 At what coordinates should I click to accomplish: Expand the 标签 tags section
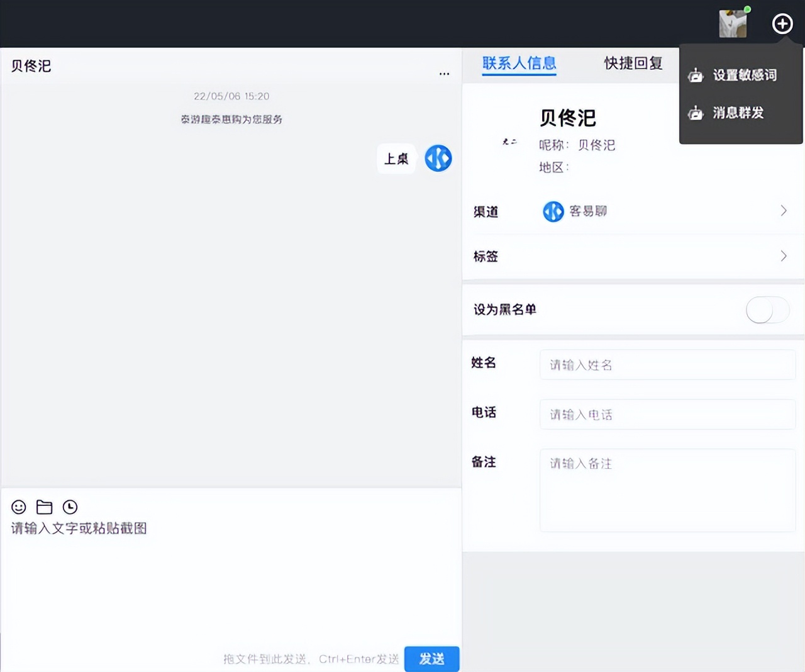[783, 256]
